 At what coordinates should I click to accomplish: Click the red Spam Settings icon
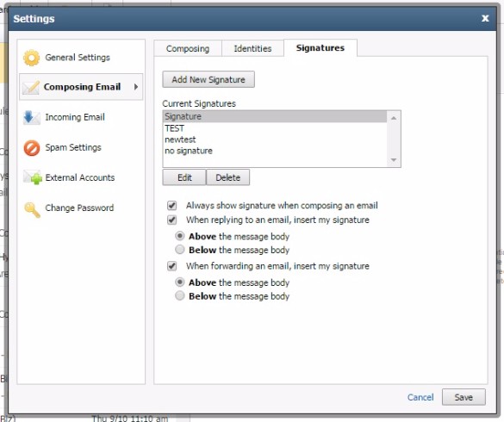(x=32, y=148)
